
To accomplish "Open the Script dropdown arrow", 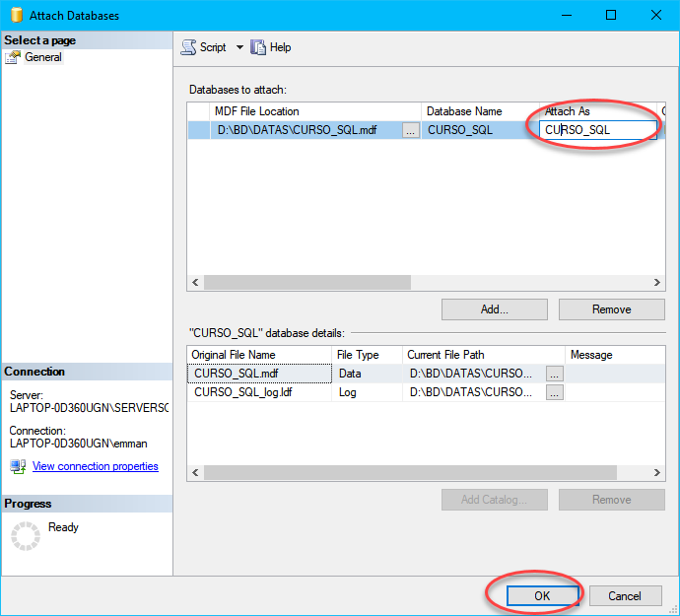I will click(x=239, y=47).
